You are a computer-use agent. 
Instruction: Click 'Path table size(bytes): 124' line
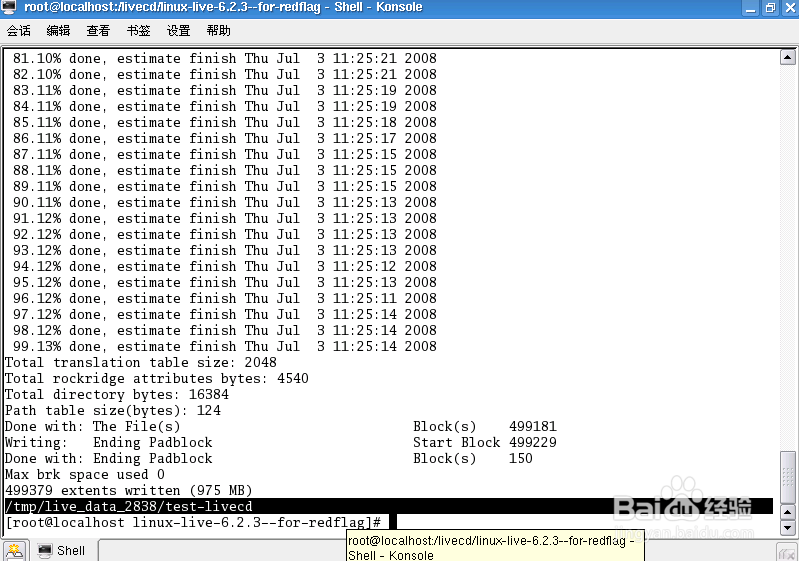point(113,411)
